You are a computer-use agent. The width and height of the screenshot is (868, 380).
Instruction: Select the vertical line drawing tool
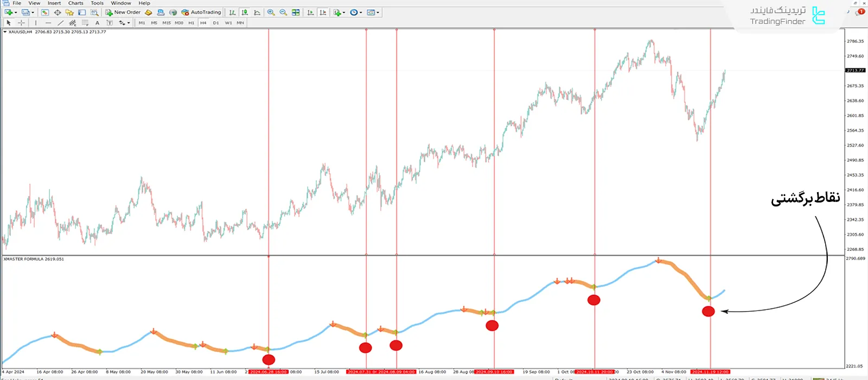(x=36, y=23)
